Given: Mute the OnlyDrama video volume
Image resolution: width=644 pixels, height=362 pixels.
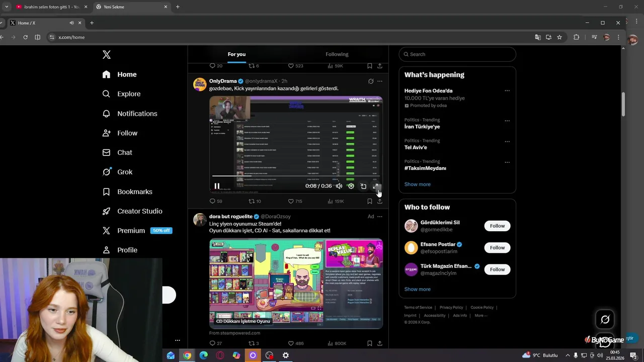Looking at the screenshot, I should click(339, 186).
